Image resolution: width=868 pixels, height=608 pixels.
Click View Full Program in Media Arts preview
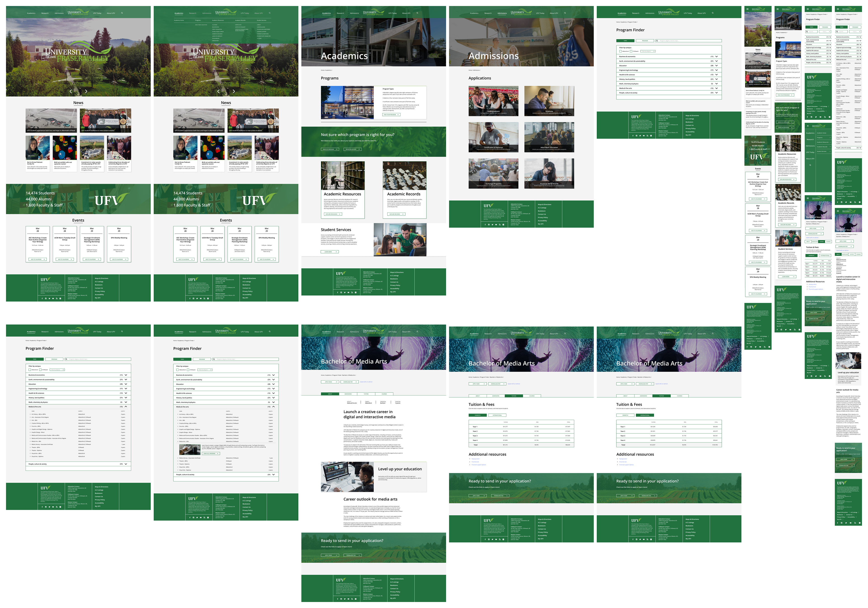pyautogui.click(x=211, y=454)
